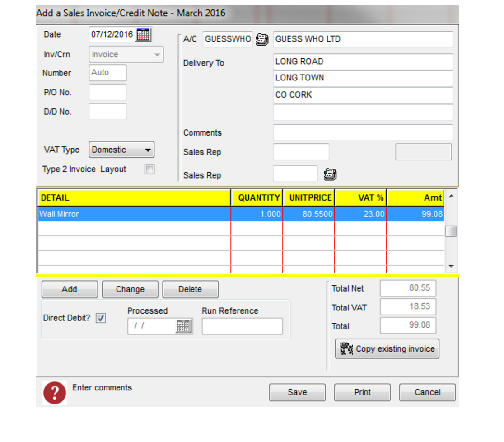504x442 pixels.
Task: Click the Sales Rep lookup icon
Action: (x=331, y=174)
